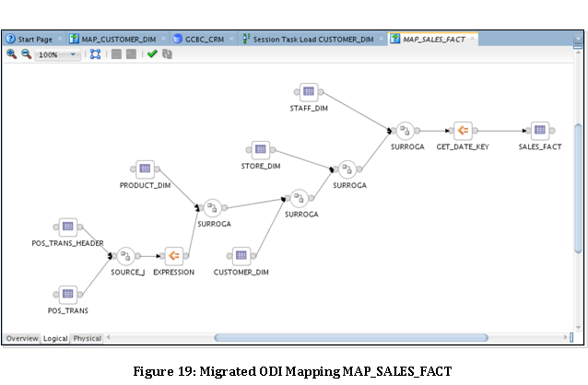The width and height of the screenshot is (588, 385).
Task: Switch to the MAP_CUSTOMER_DIM tab
Action: pyautogui.click(x=118, y=39)
